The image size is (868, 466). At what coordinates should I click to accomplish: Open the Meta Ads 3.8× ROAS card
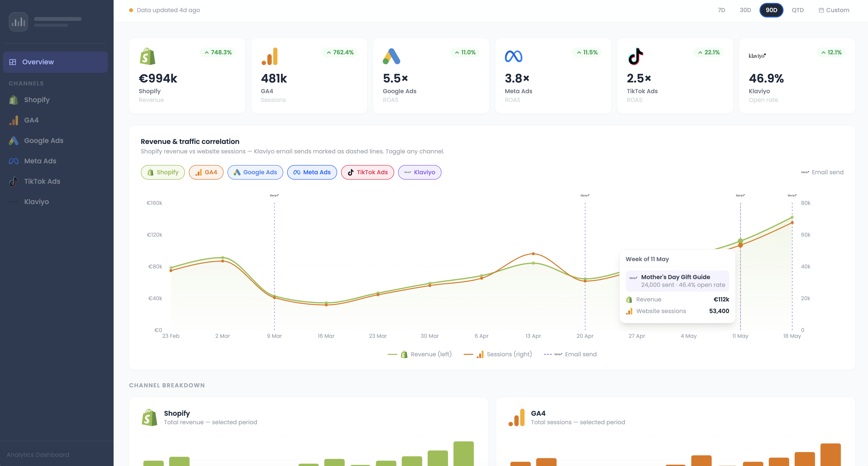coord(553,76)
